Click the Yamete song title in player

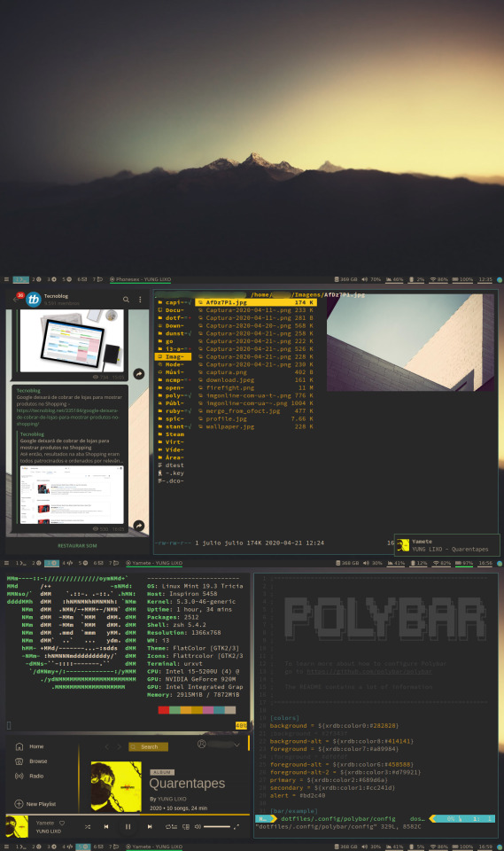[x=45, y=823]
